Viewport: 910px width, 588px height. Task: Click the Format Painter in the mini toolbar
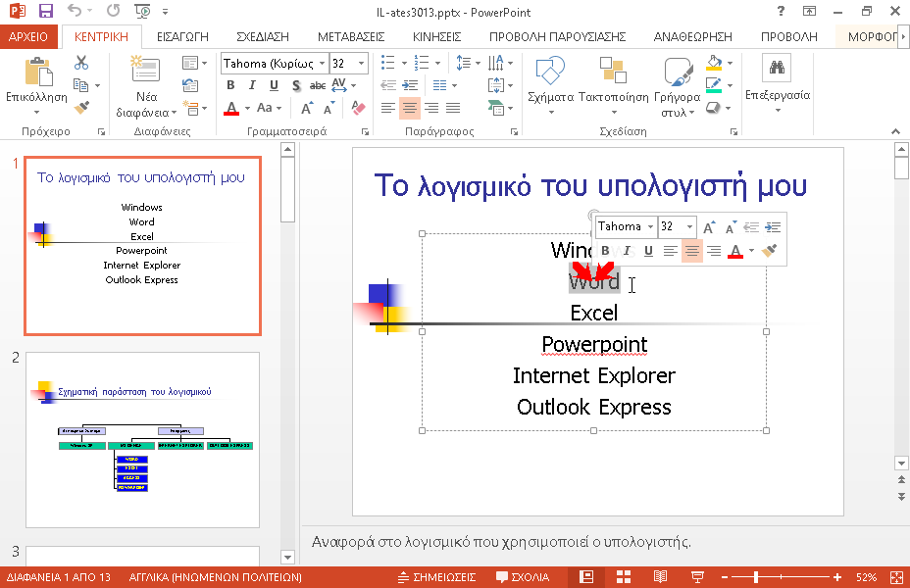pos(769,251)
